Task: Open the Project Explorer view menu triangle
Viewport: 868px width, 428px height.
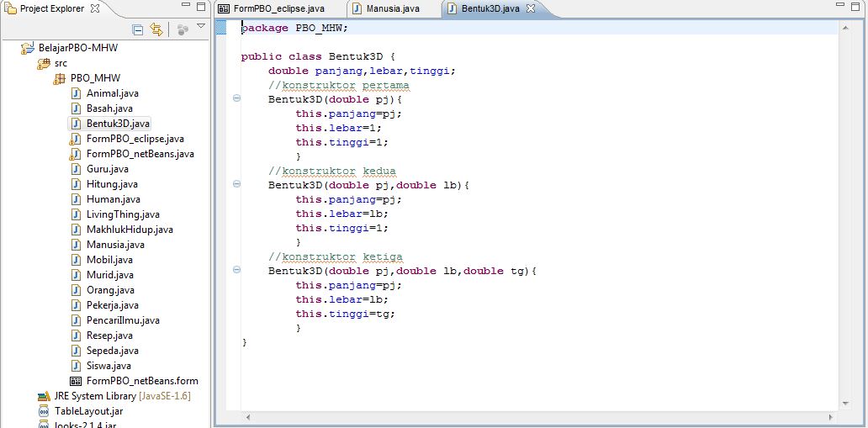Action: tap(201, 25)
